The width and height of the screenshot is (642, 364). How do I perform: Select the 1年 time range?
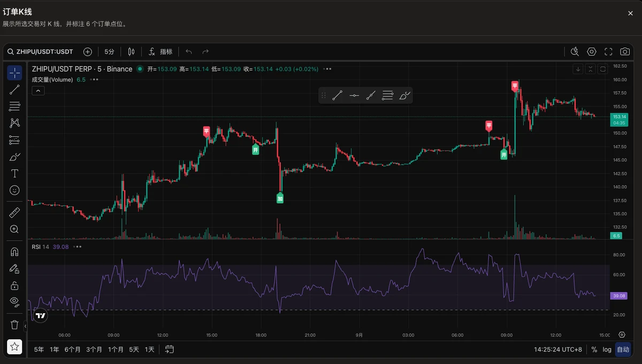[x=55, y=350]
